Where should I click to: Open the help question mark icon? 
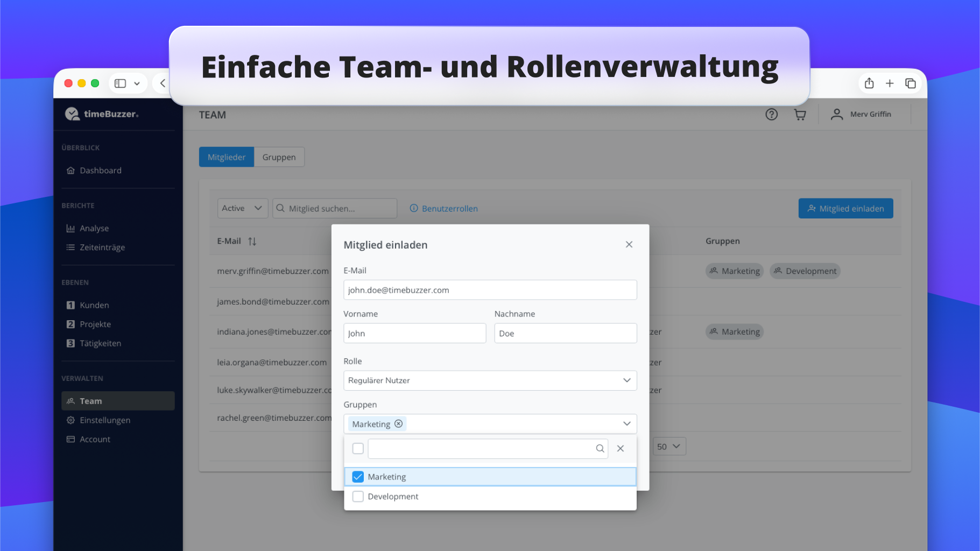point(771,114)
